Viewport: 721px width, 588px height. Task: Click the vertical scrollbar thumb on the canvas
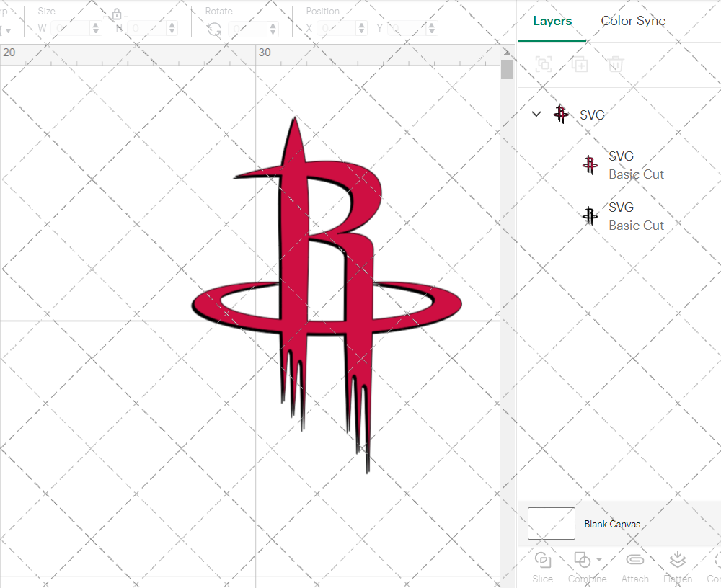click(507, 70)
